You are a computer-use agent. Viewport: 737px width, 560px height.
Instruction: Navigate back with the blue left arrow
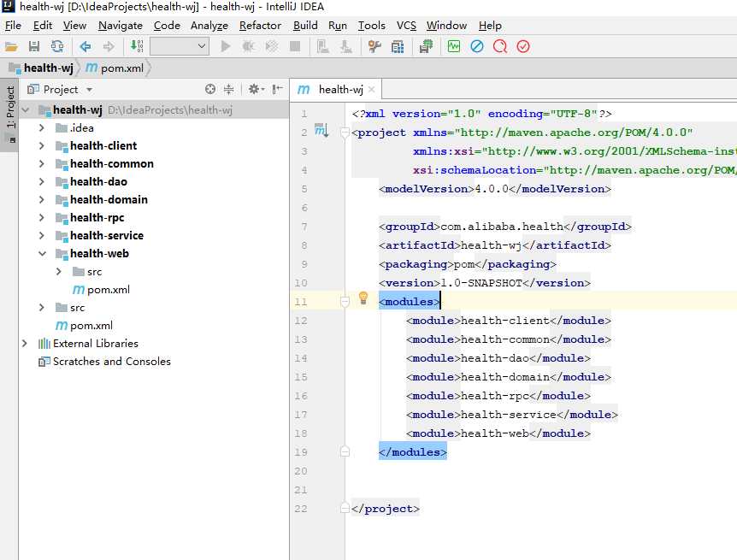pyautogui.click(x=85, y=46)
